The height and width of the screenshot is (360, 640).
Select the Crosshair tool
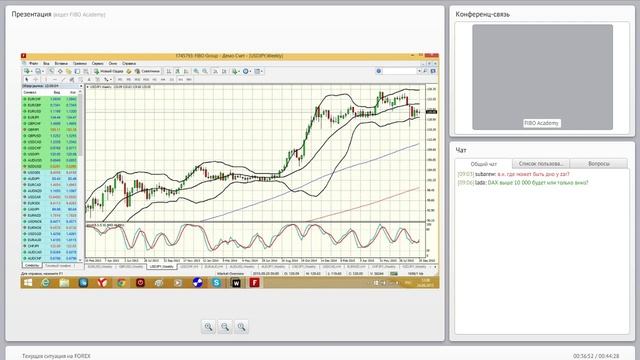point(36,79)
